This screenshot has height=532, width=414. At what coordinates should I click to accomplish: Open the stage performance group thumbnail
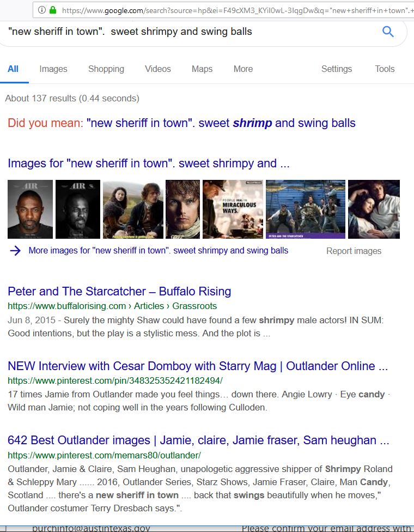[306, 209]
